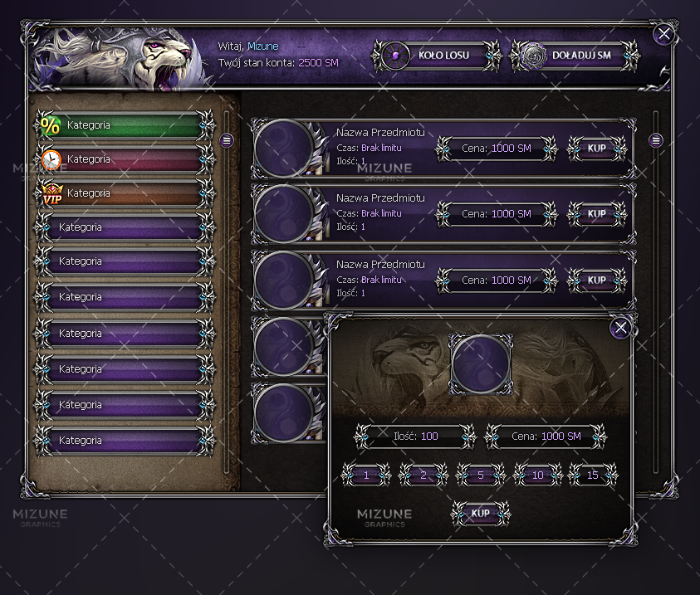Screen dimensions: 700x595
Task: Select quantity 15 in popup
Action: coord(593,475)
